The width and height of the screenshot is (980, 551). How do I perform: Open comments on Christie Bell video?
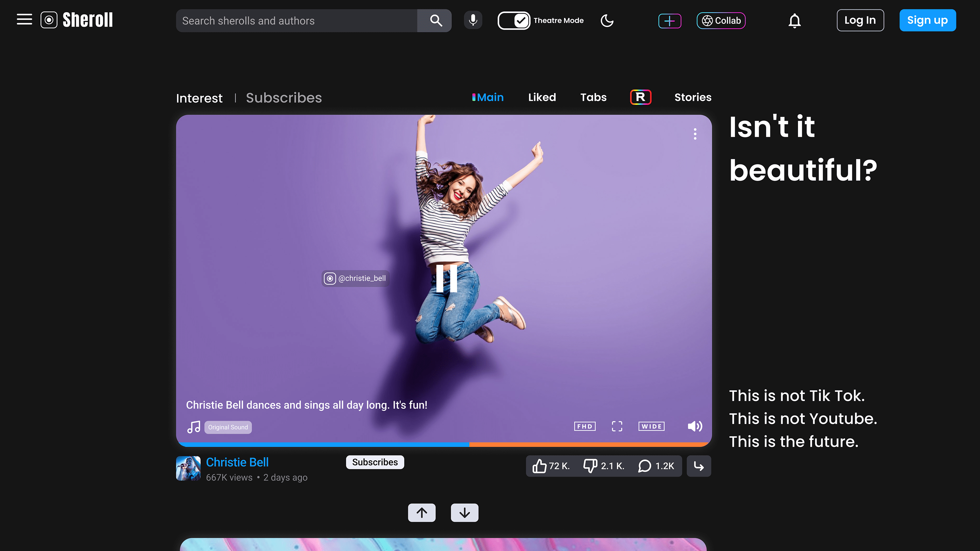point(645,466)
